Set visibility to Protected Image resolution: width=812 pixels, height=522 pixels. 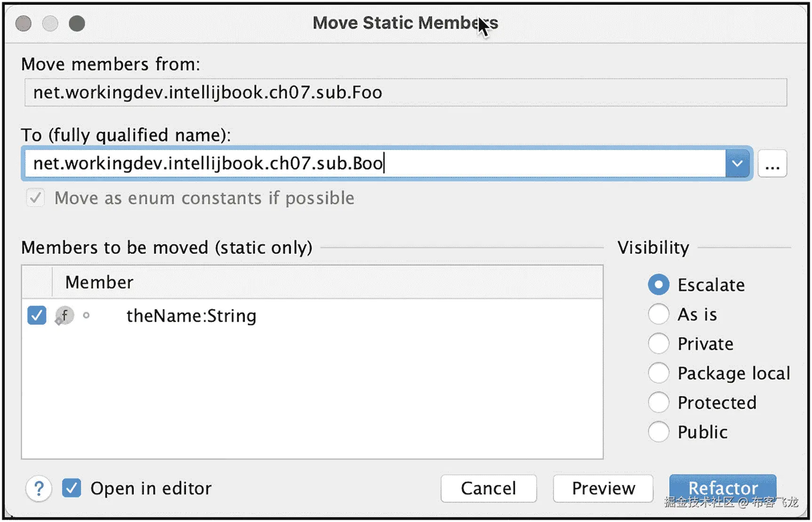coord(659,403)
